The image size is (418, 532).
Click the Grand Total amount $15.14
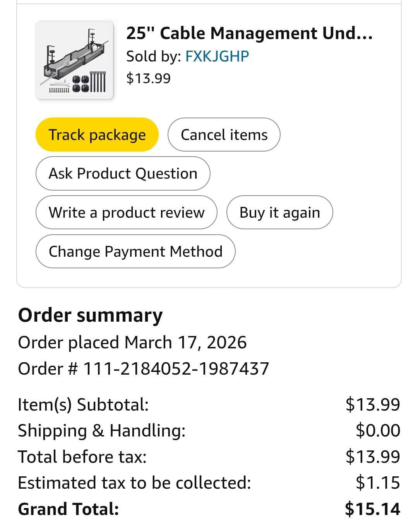pos(372,509)
